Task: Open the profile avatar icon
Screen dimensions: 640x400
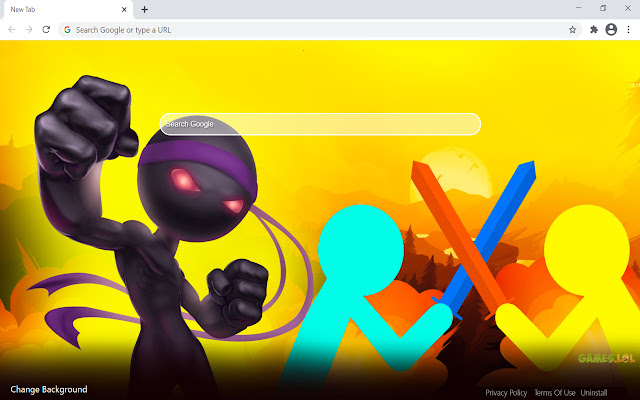Action: click(611, 29)
